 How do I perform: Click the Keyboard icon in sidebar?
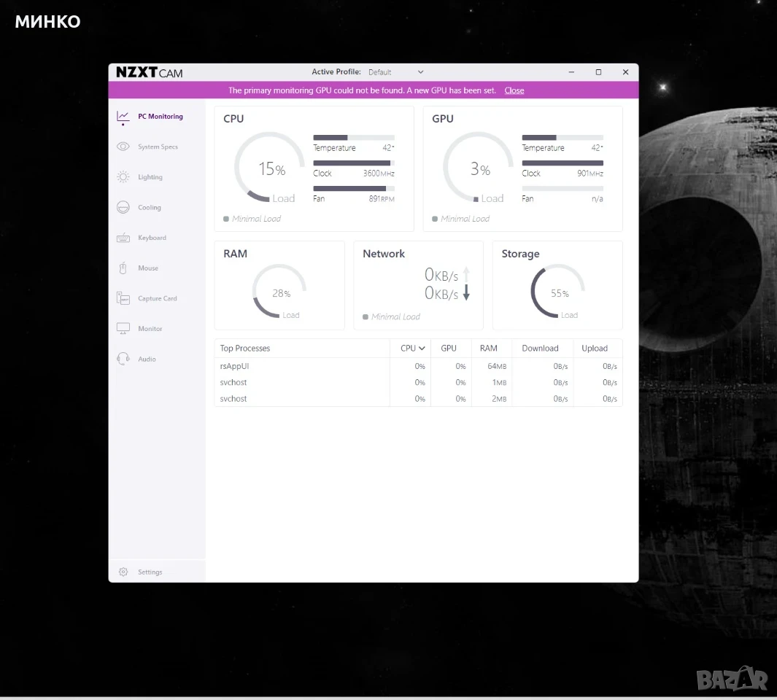[x=123, y=238]
